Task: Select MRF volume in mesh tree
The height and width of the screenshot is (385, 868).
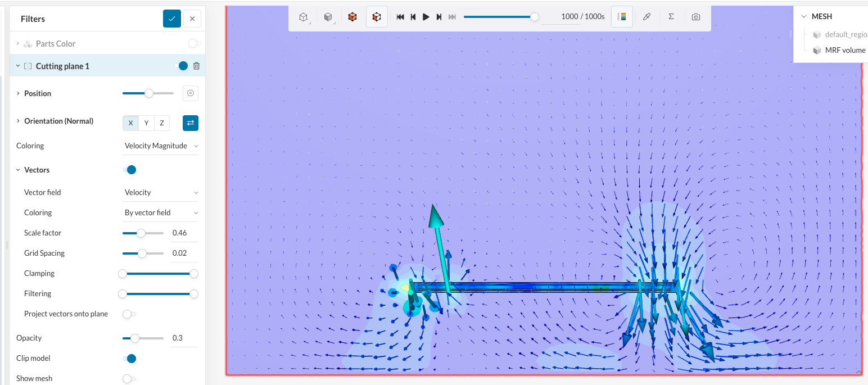Action: pyautogui.click(x=845, y=50)
